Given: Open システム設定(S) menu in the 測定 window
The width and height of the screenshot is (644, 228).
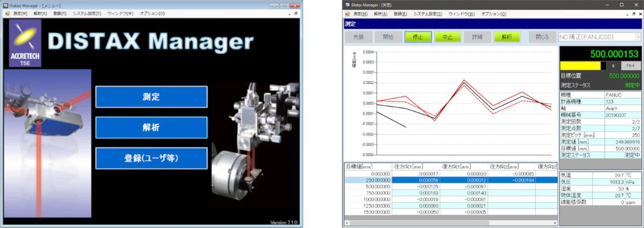Looking at the screenshot, I should (428, 13).
